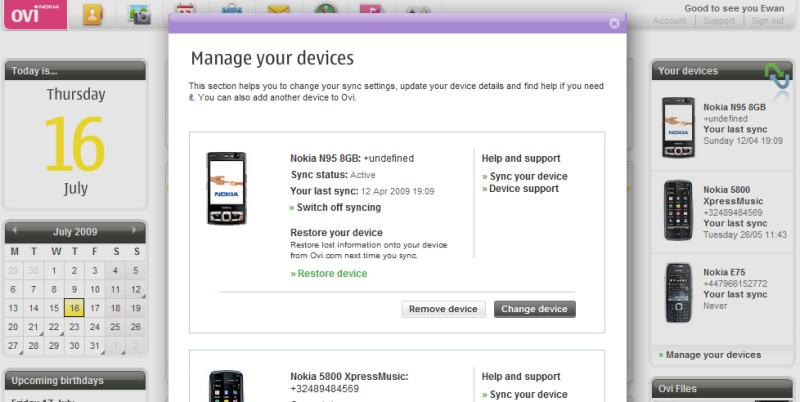Close the Manage your devices dialog

[614, 23]
